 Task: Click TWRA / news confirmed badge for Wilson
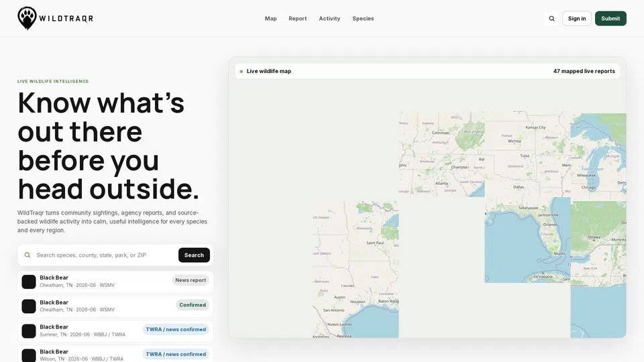click(176, 354)
